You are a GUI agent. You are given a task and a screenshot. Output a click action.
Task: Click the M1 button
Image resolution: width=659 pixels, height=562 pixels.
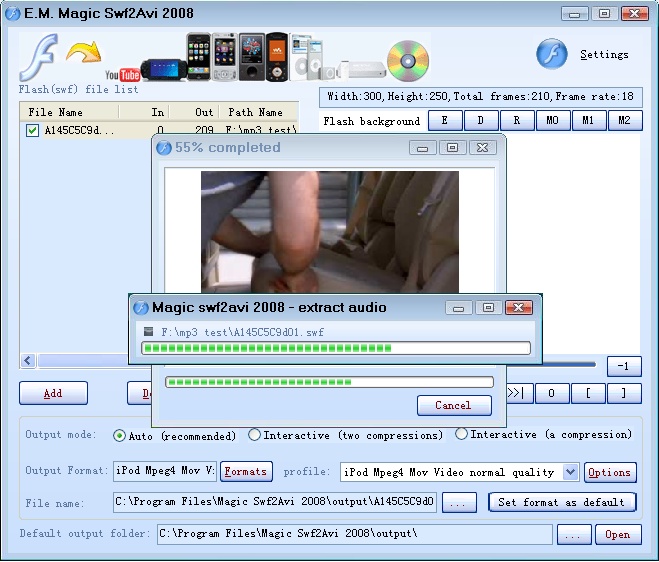pyautogui.click(x=589, y=121)
